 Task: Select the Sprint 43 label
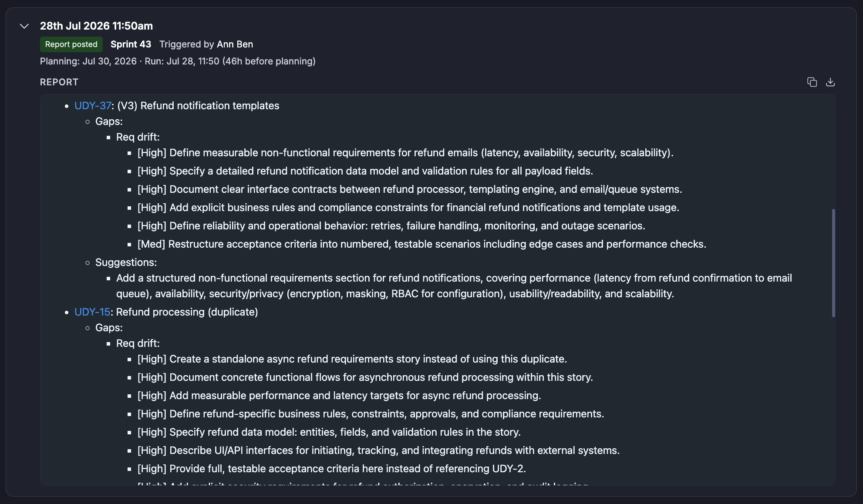click(x=131, y=44)
